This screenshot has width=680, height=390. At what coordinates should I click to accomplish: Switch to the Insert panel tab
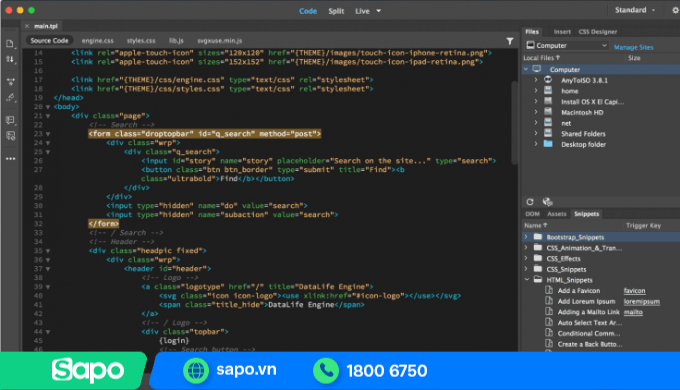(x=562, y=32)
